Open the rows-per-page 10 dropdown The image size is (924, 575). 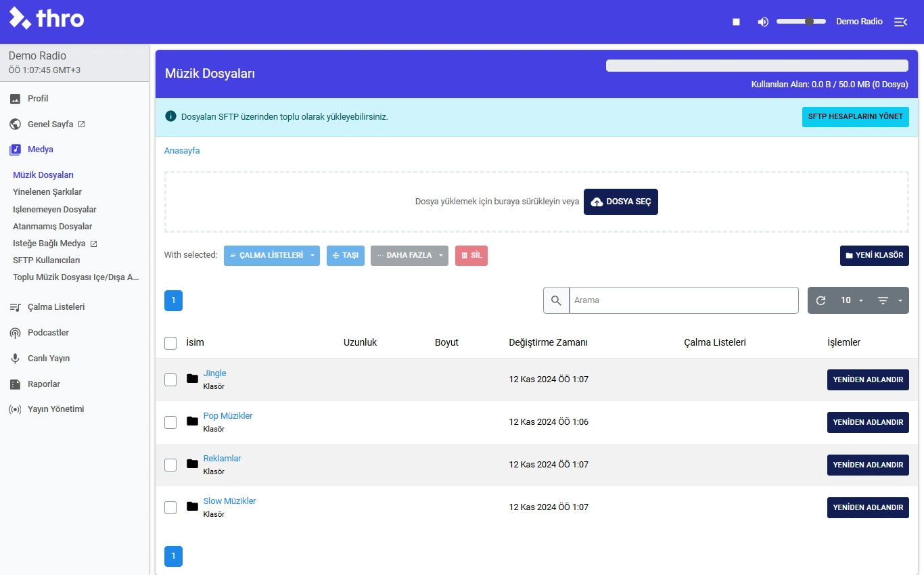click(x=852, y=300)
